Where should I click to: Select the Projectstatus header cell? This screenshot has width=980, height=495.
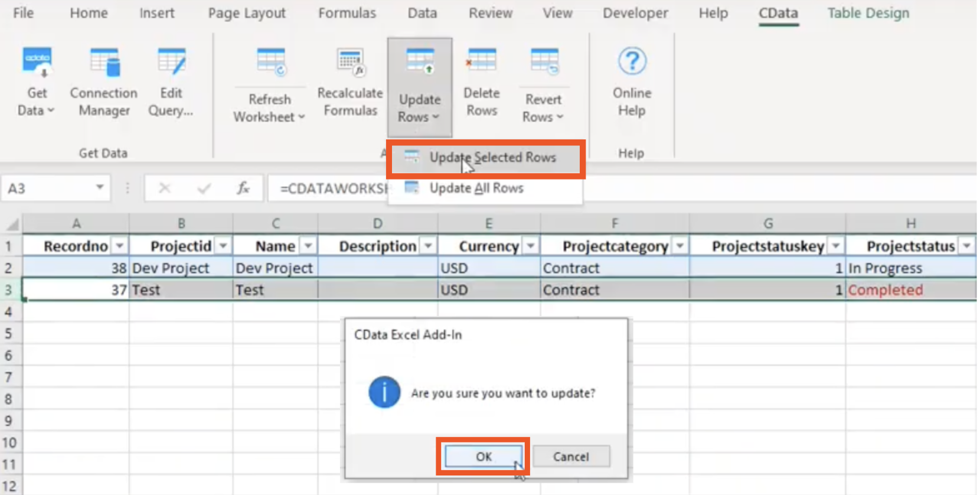[x=910, y=246]
